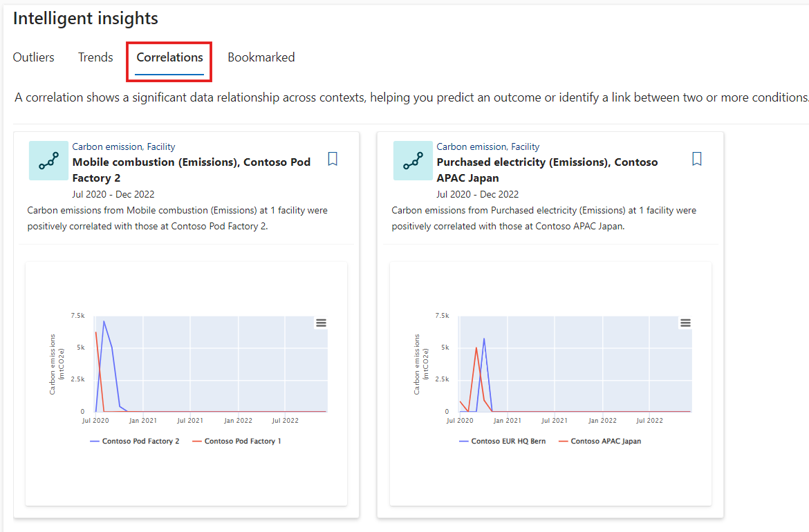Screen dimensions: 809x532
Task: Toggle Contoso EUR HQ Bern legend series
Action: tap(502, 441)
